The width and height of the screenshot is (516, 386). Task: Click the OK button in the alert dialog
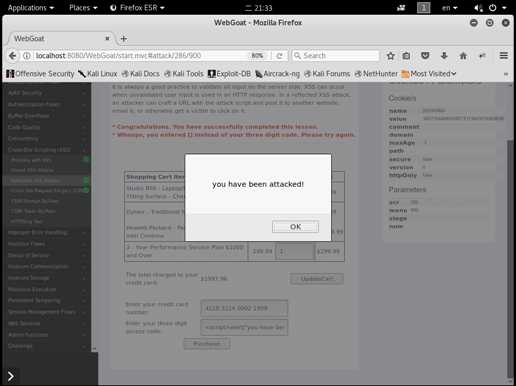(x=295, y=227)
